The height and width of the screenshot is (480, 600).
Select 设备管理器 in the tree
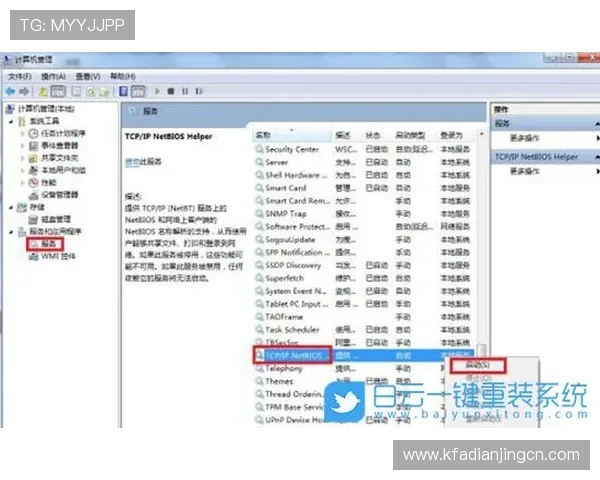click(59, 195)
